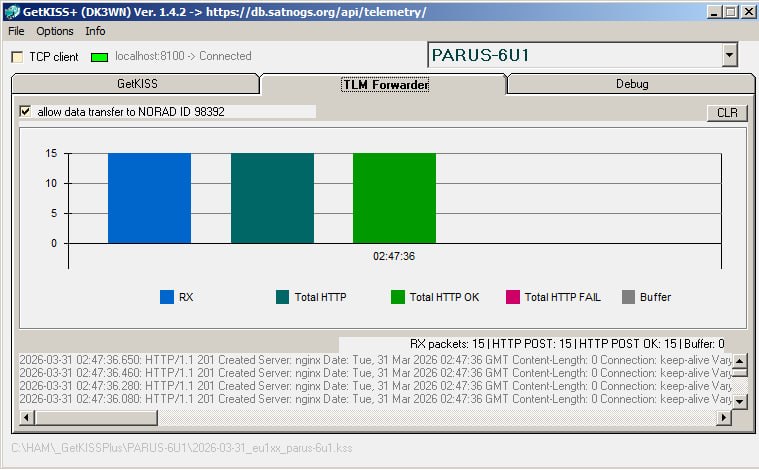Click the green connection status indicator
Image resolution: width=759 pixels, height=470 pixels.
pos(99,57)
